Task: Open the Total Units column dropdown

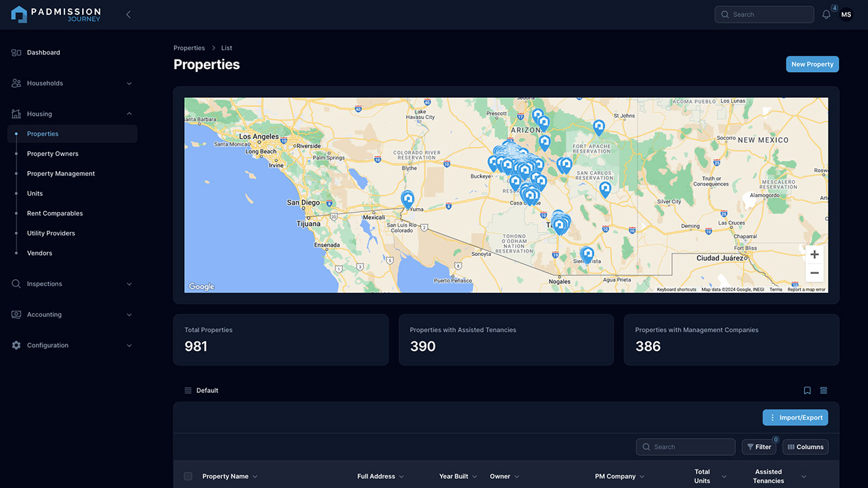Action: click(x=724, y=477)
